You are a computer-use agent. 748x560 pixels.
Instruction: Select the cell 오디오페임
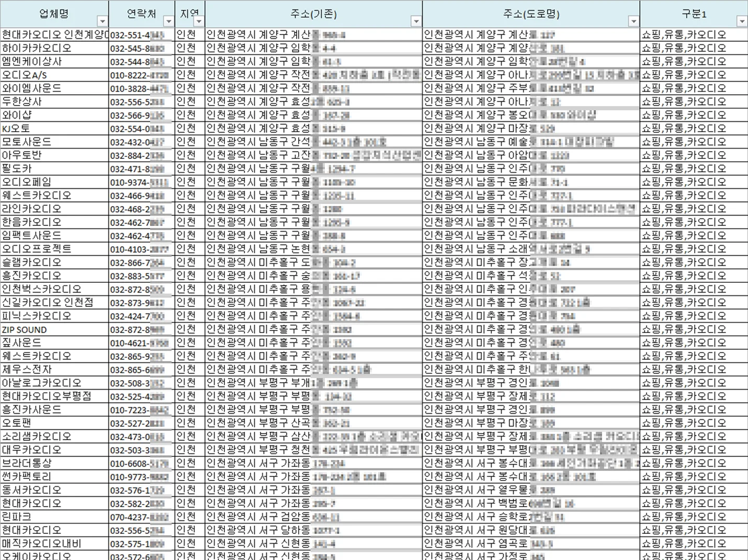tap(54, 182)
